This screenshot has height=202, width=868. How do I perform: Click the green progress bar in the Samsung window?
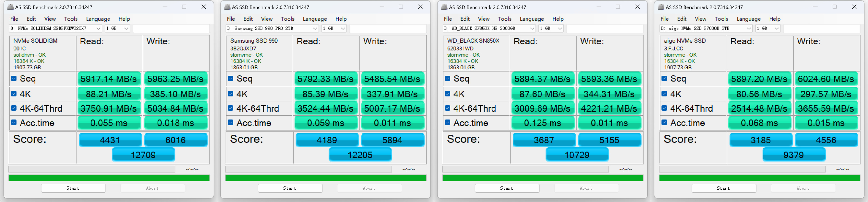click(x=326, y=178)
